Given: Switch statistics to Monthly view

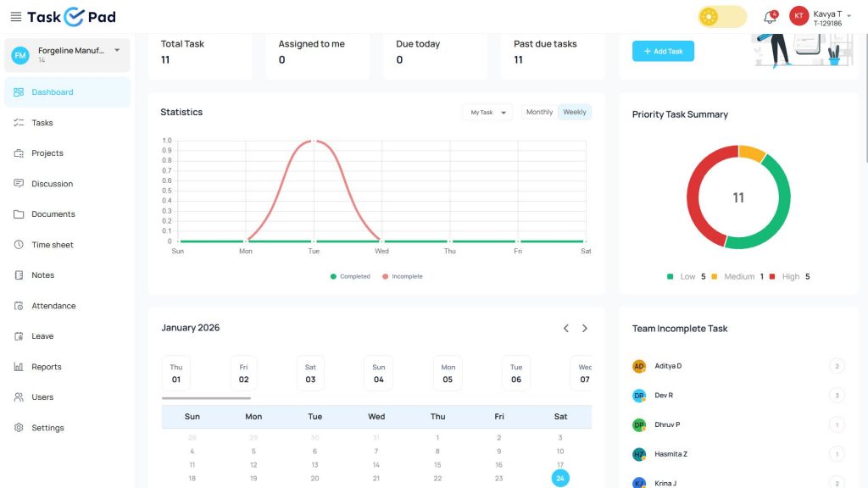Looking at the screenshot, I should point(539,113).
